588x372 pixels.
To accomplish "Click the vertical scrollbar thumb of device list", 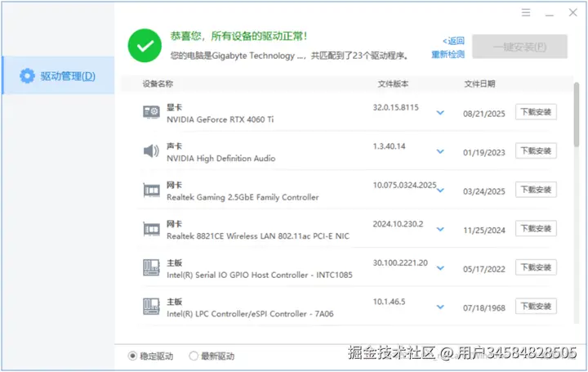I will (577, 114).
